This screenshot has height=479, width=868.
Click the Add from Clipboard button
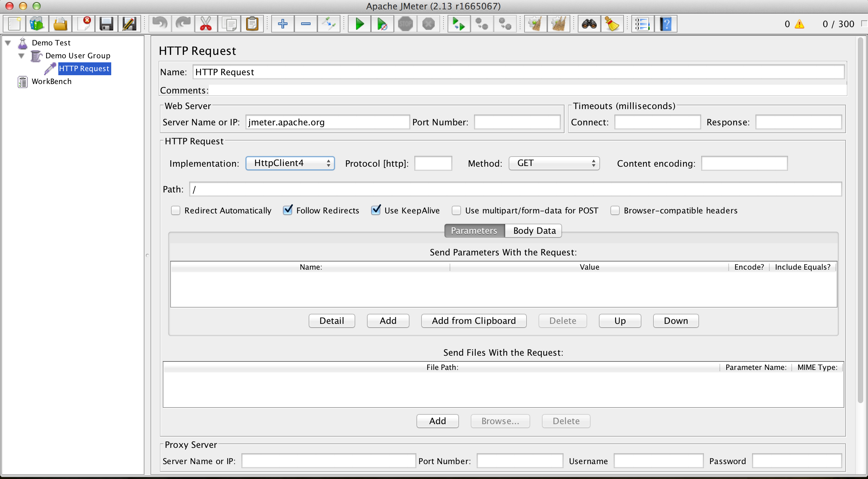tap(474, 321)
